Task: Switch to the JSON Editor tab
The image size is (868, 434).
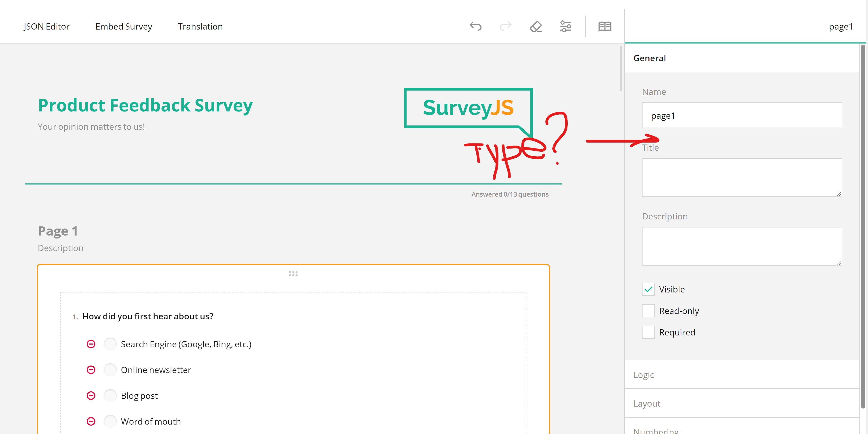Action: [x=46, y=26]
